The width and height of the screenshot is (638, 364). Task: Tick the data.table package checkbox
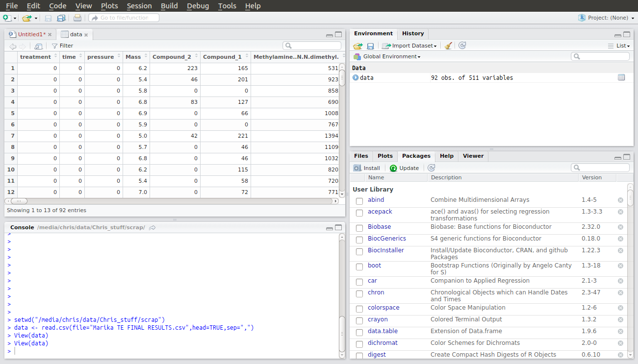pos(359,332)
